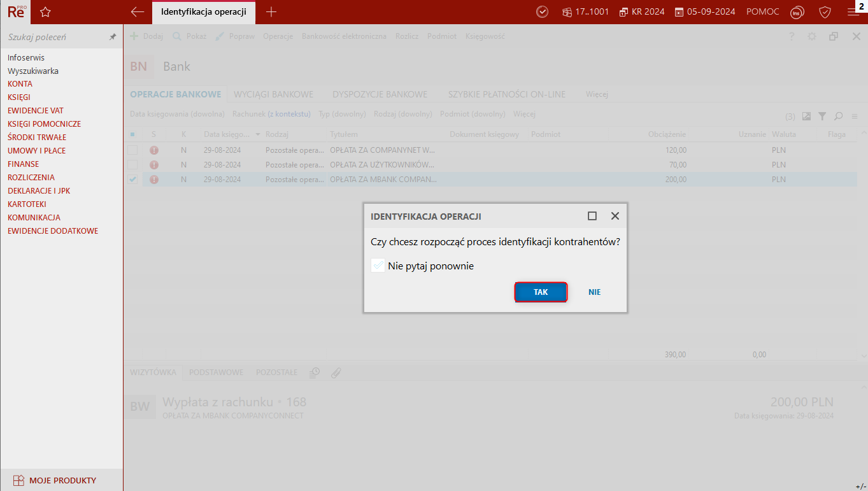Expand KSIĘGI POMOCNICZE in the sidebar

(x=44, y=124)
